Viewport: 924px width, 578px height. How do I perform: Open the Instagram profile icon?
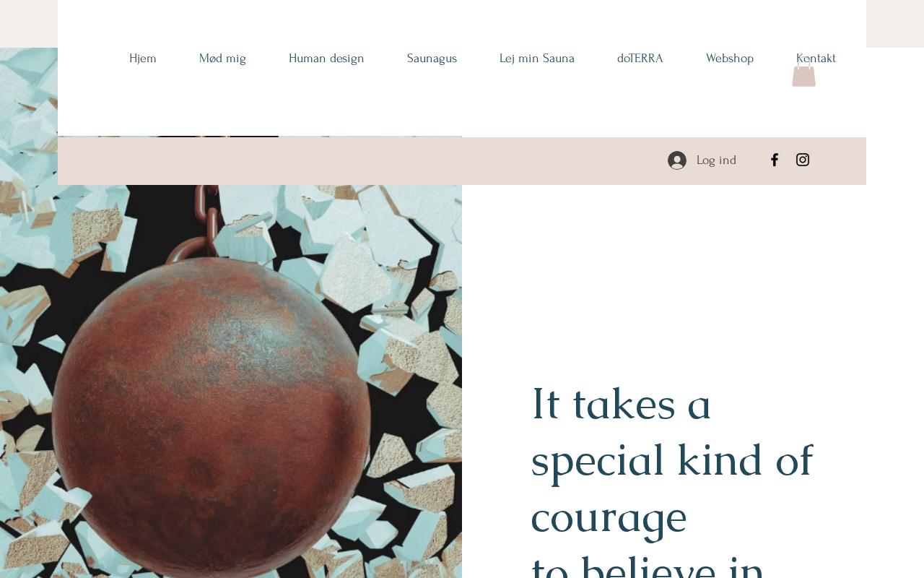click(x=803, y=160)
